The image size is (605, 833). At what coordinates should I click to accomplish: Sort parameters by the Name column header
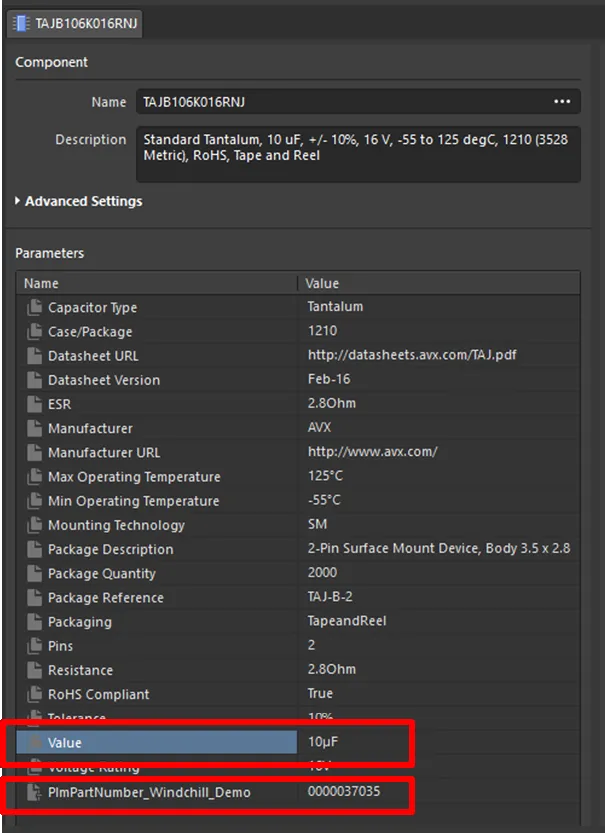tap(150, 283)
